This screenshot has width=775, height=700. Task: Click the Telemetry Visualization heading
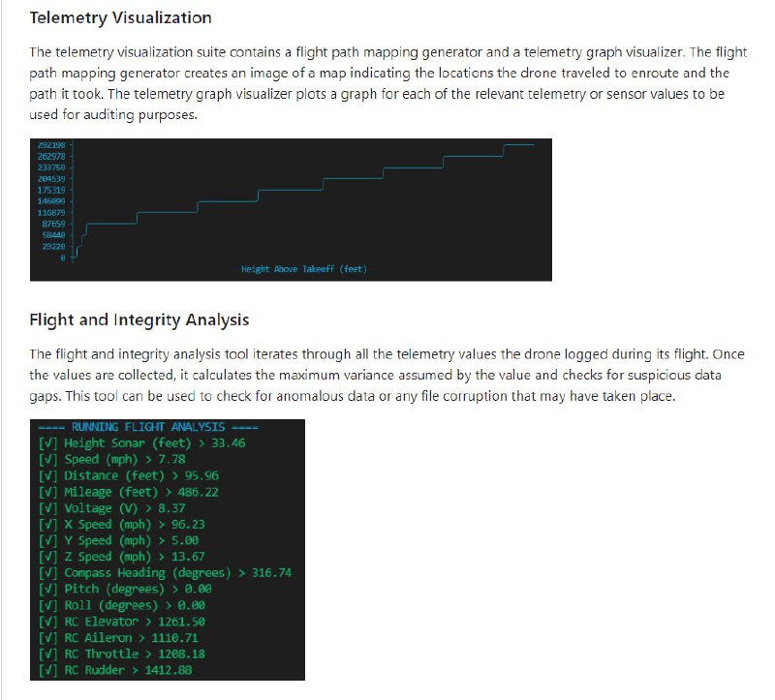click(x=120, y=17)
